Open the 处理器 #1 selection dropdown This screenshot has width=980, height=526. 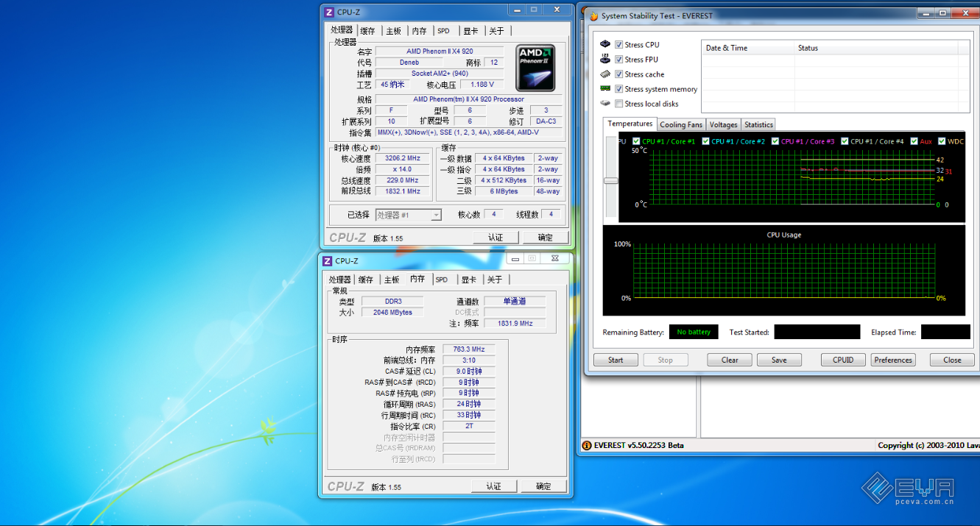click(x=409, y=215)
